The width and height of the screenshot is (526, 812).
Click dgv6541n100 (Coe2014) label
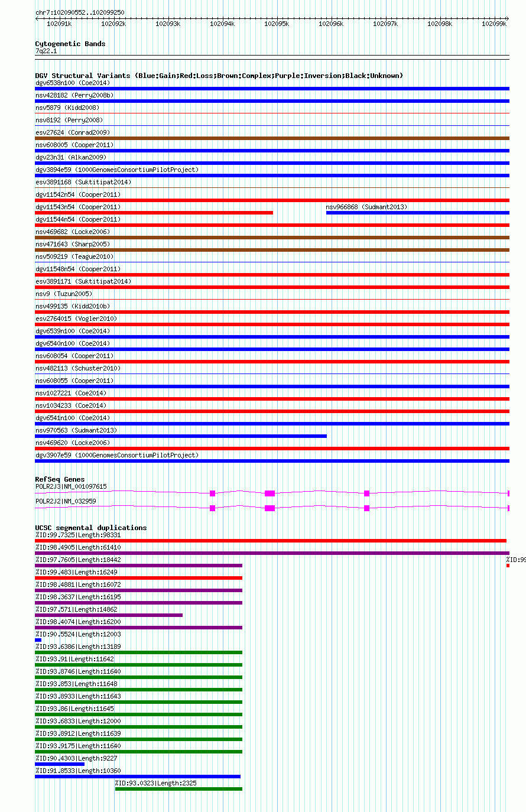click(x=73, y=418)
